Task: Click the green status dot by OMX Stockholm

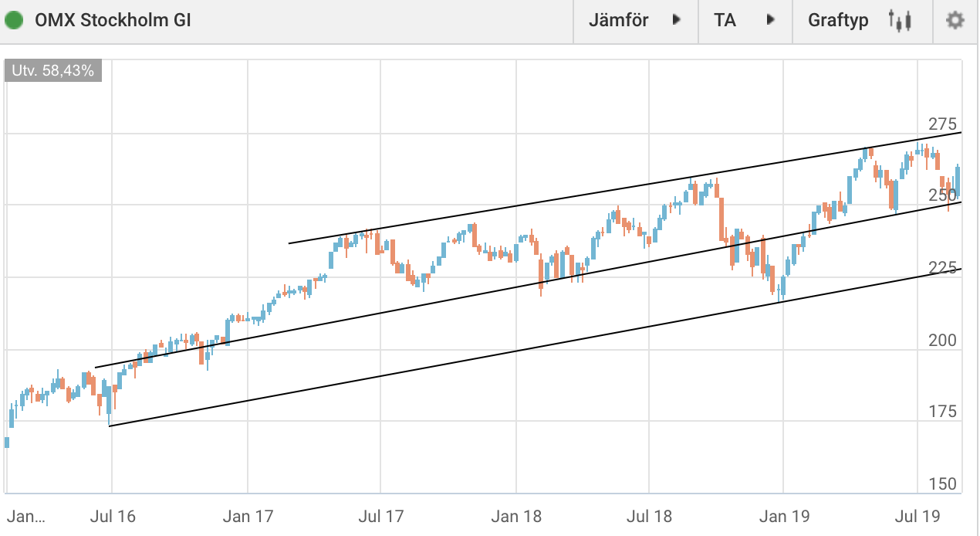Action: tap(14, 20)
